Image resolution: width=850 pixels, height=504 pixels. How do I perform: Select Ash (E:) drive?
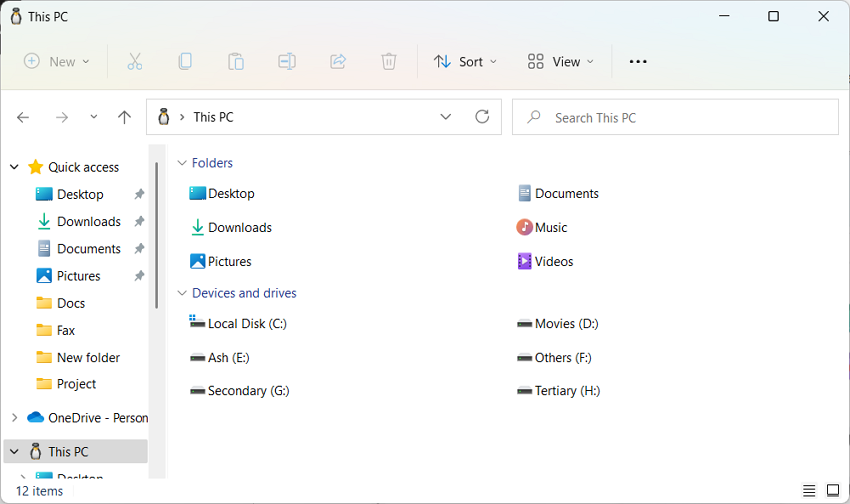coord(219,358)
